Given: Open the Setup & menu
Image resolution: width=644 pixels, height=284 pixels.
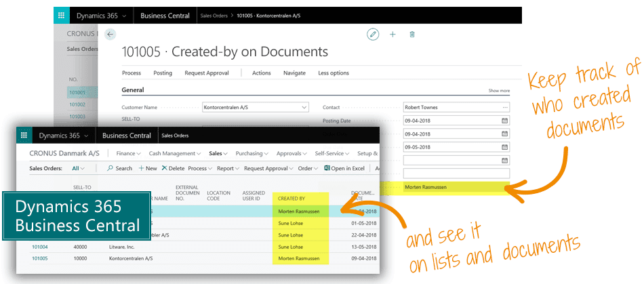Looking at the screenshot, I should pyautogui.click(x=367, y=153).
